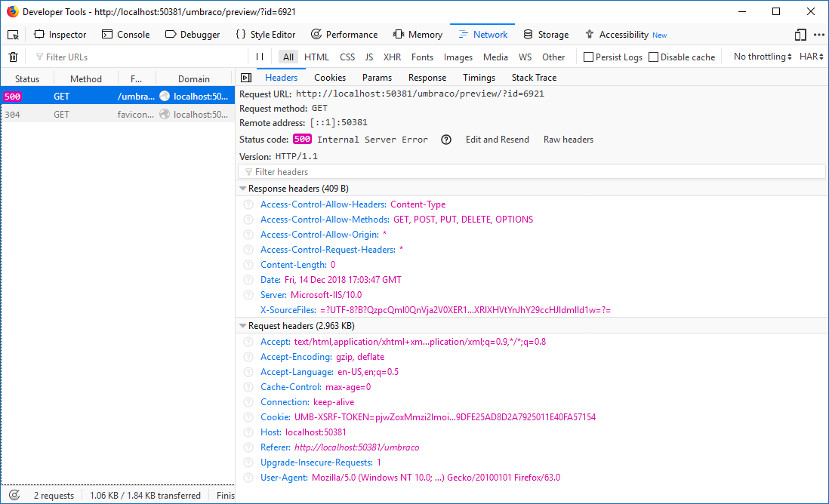The height and width of the screenshot is (504, 829).
Task: Collapse the request details panel icon
Action: pyautogui.click(x=246, y=78)
